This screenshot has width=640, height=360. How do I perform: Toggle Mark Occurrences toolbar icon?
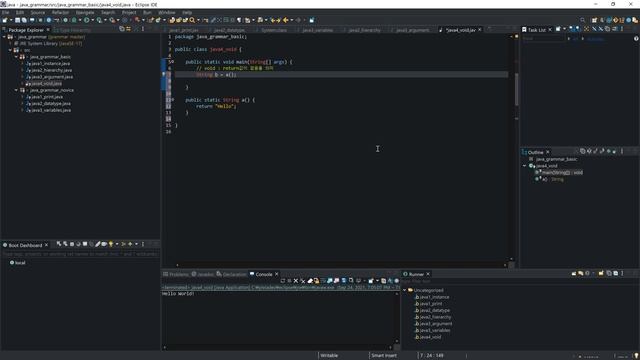[x=213, y=20]
